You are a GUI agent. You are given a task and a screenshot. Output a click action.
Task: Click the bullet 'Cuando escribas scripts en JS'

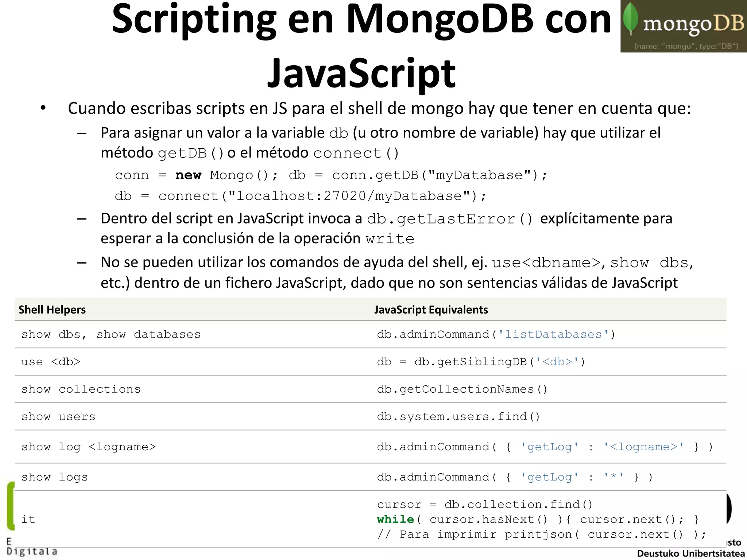pos(379,109)
